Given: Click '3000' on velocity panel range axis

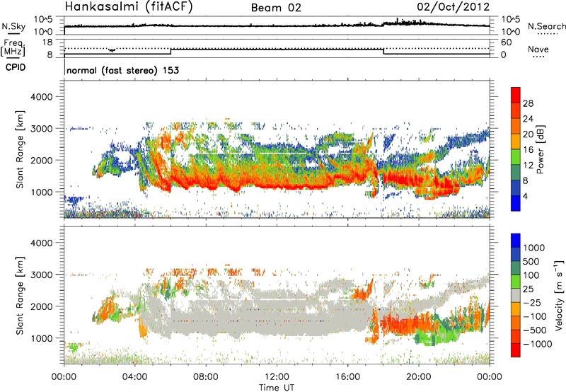Looking at the screenshot, I should tap(42, 275).
